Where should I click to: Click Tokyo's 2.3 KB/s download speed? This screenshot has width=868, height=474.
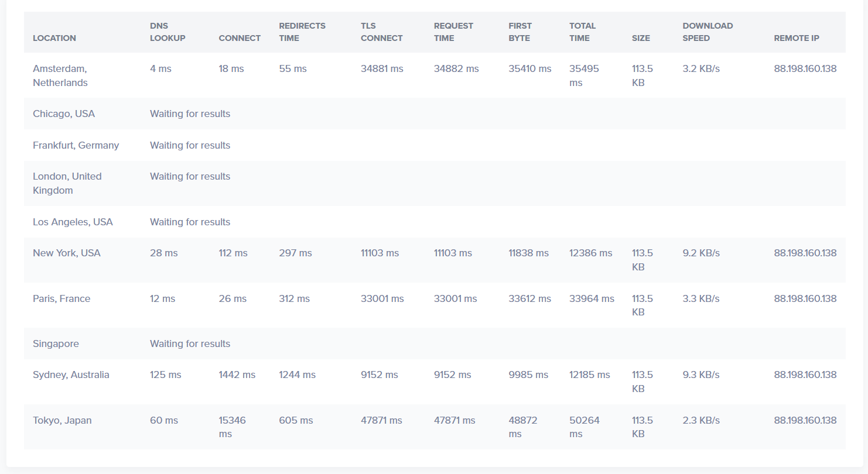(701, 420)
